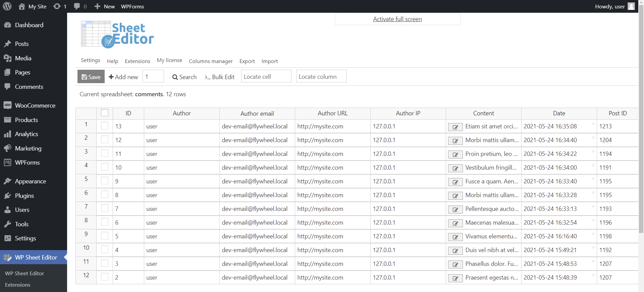
Task: Open date dropdown for 2021-05-24 15:49:21
Action: tap(593, 248)
